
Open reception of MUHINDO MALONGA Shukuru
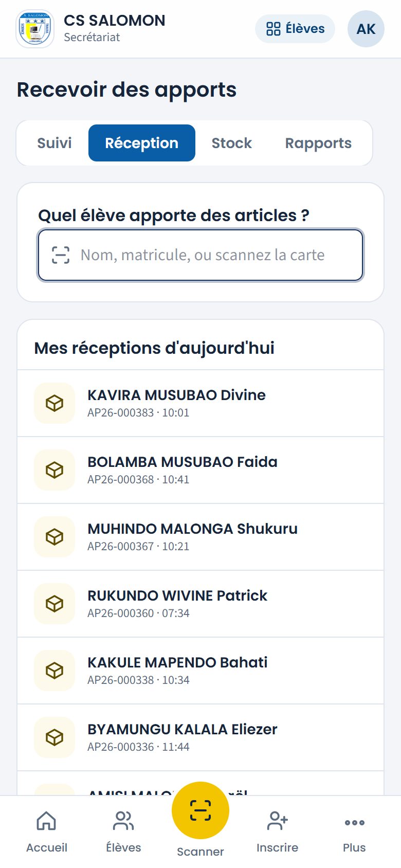pyautogui.click(x=200, y=537)
